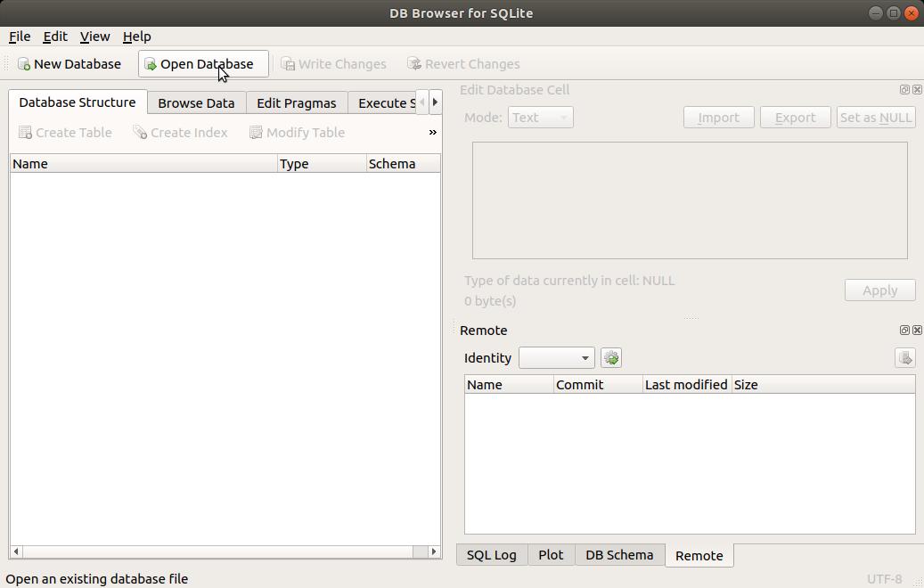Open the Identity dropdown
The width and height of the screenshot is (924, 588).
click(x=556, y=357)
